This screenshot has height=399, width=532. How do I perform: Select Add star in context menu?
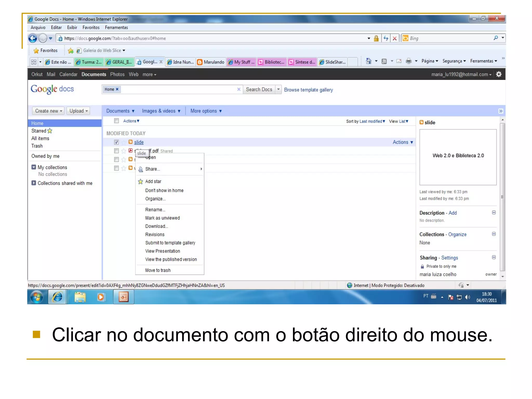click(170, 181)
